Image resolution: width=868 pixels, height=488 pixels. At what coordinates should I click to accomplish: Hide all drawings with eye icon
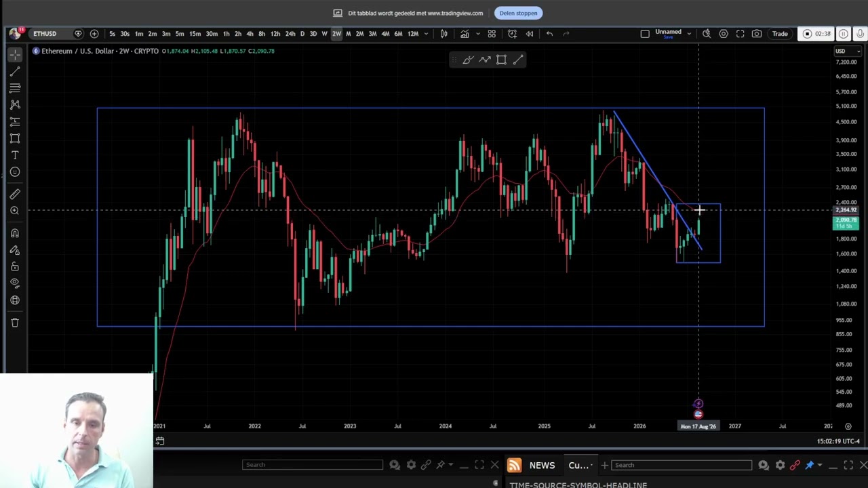click(15, 283)
